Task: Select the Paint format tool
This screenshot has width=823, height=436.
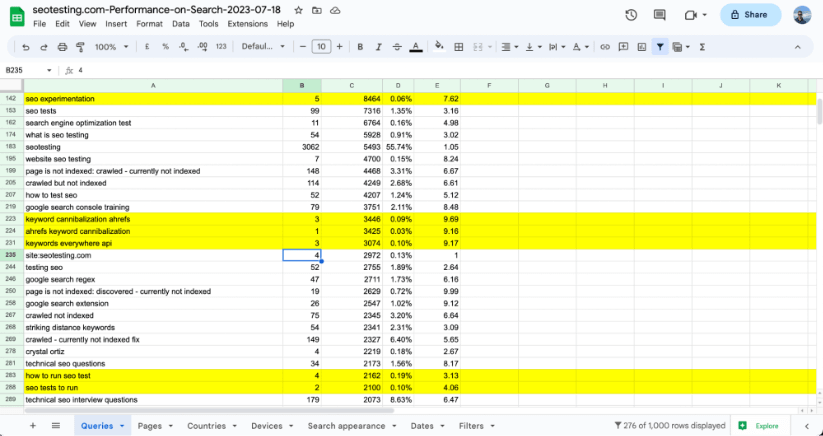Action: [x=80, y=47]
